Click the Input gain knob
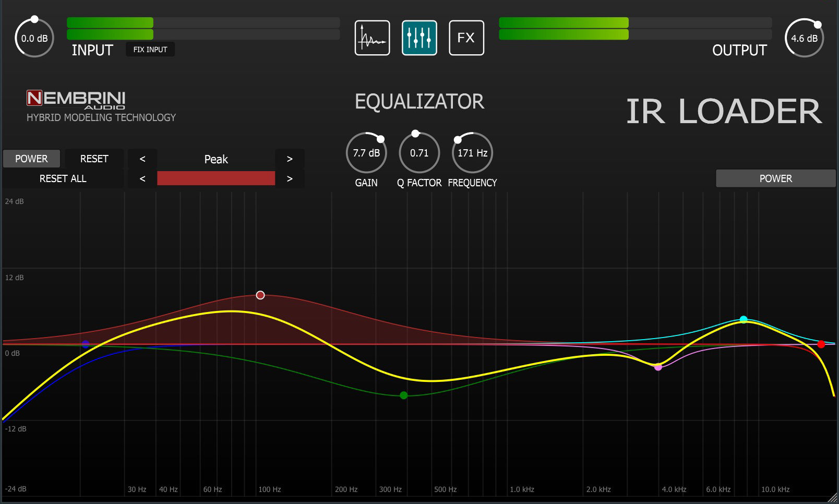This screenshot has height=504, width=839. coord(34,38)
